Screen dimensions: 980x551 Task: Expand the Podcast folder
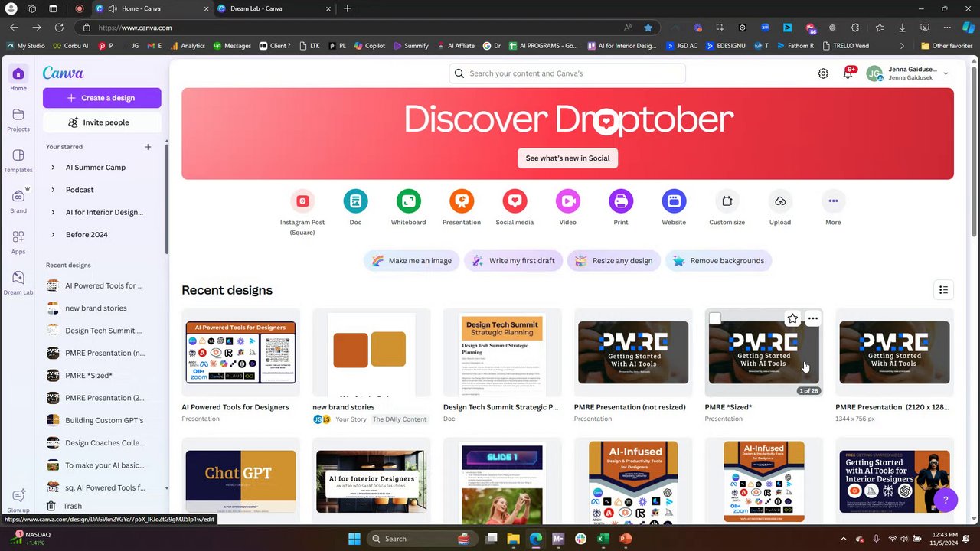click(53, 190)
